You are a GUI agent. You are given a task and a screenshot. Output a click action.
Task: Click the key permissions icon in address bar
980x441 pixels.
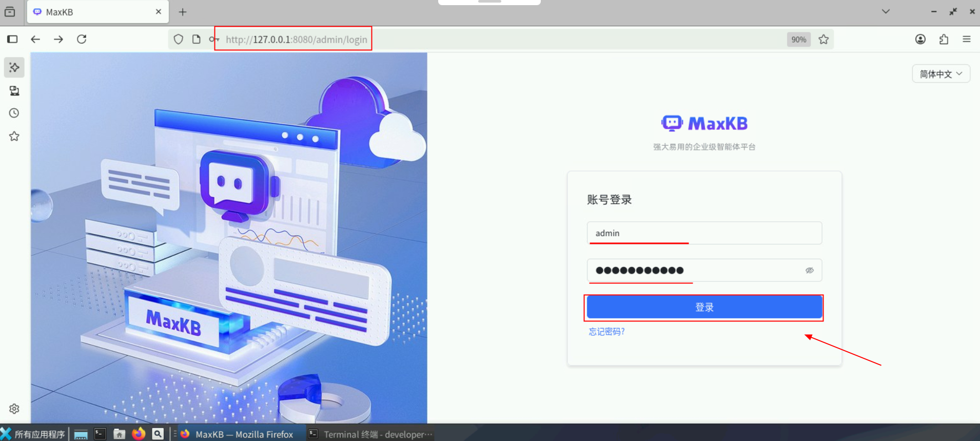pyautogui.click(x=213, y=40)
